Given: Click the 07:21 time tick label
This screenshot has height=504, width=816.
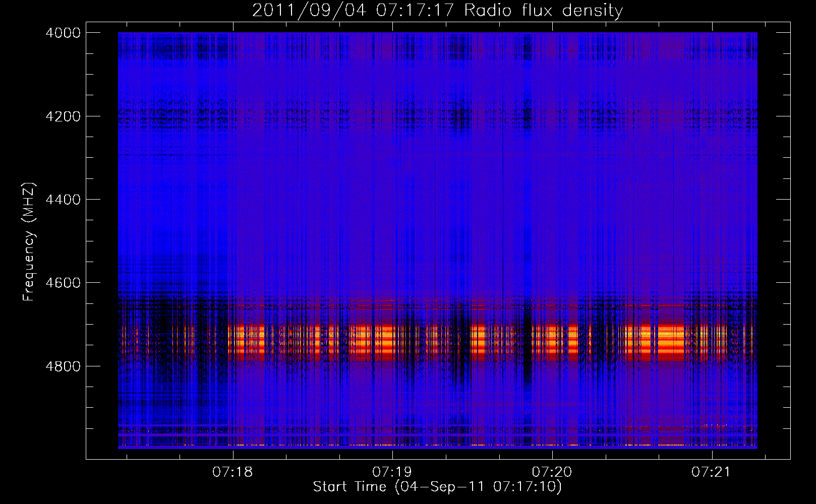Looking at the screenshot, I should (x=712, y=472).
